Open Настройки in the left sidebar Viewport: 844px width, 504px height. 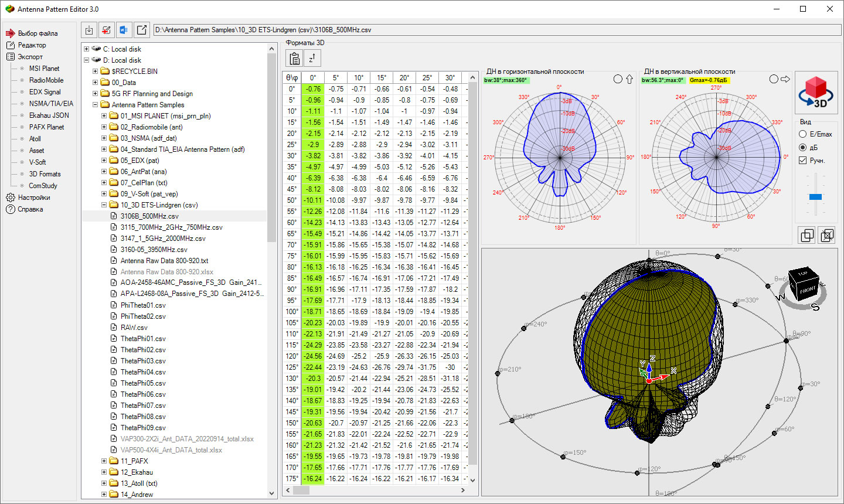pyautogui.click(x=33, y=197)
